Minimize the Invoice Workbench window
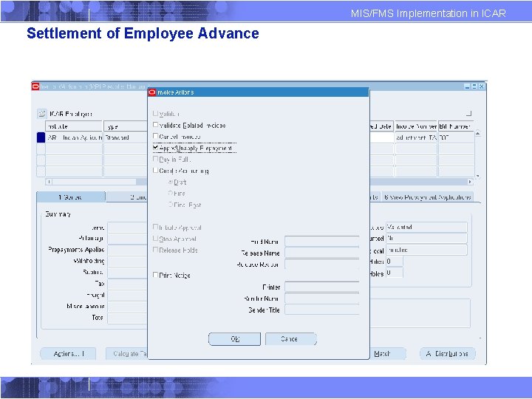 467,86
